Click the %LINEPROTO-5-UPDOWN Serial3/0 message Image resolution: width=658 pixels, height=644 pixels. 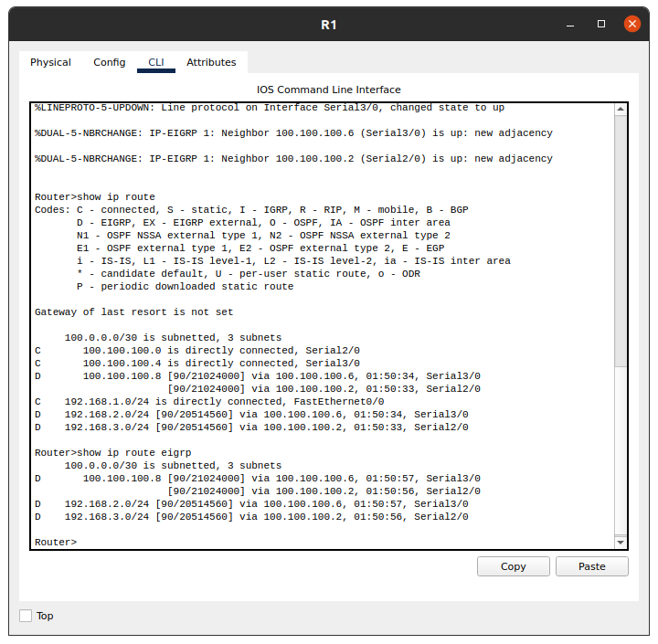click(270, 108)
